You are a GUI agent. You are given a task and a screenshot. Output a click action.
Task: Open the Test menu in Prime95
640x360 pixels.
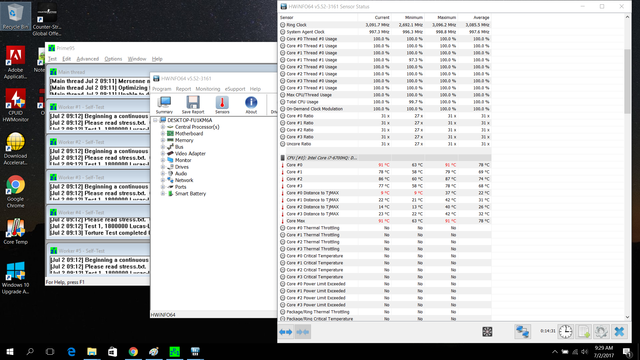coord(52,59)
